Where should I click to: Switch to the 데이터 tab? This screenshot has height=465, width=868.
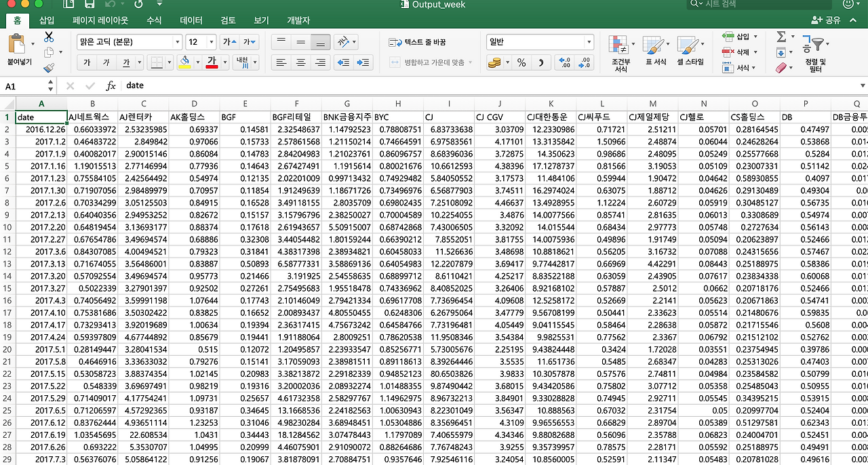coord(191,21)
